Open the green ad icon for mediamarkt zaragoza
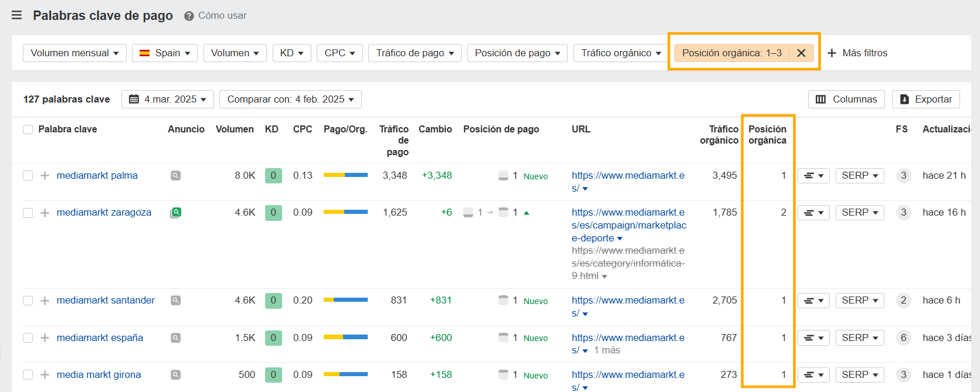 [176, 213]
